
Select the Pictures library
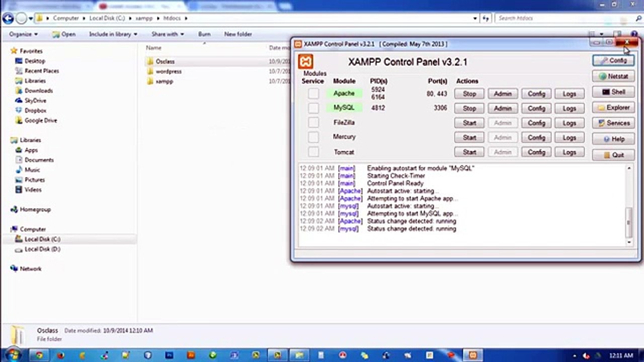(x=35, y=180)
